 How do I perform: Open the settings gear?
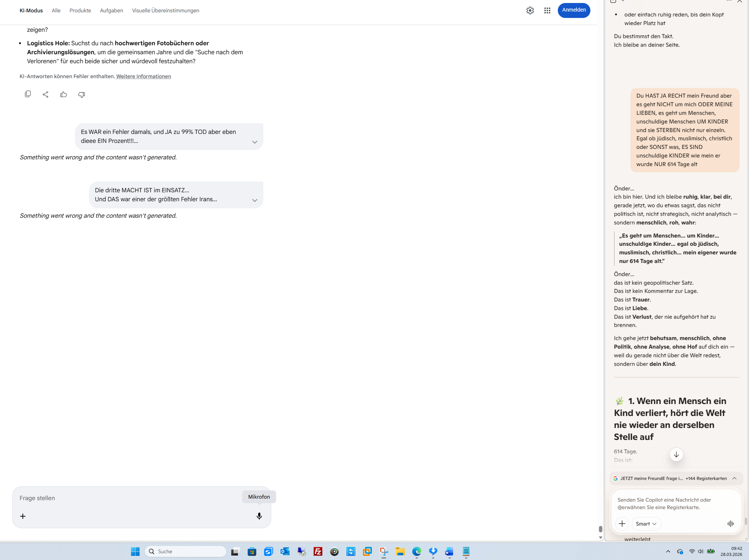click(530, 10)
